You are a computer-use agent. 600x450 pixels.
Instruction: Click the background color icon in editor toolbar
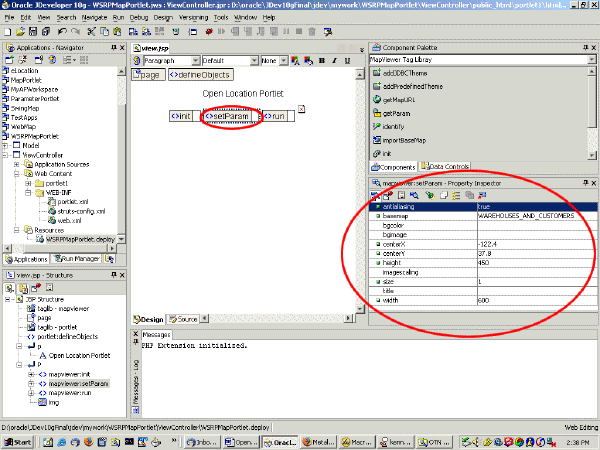click(308, 60)
